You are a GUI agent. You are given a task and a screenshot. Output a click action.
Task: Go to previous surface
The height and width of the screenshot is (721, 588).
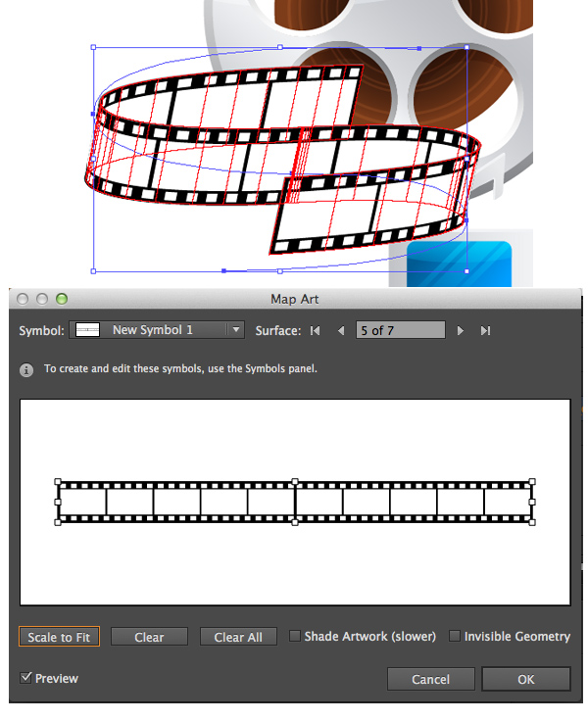(341, 330)
